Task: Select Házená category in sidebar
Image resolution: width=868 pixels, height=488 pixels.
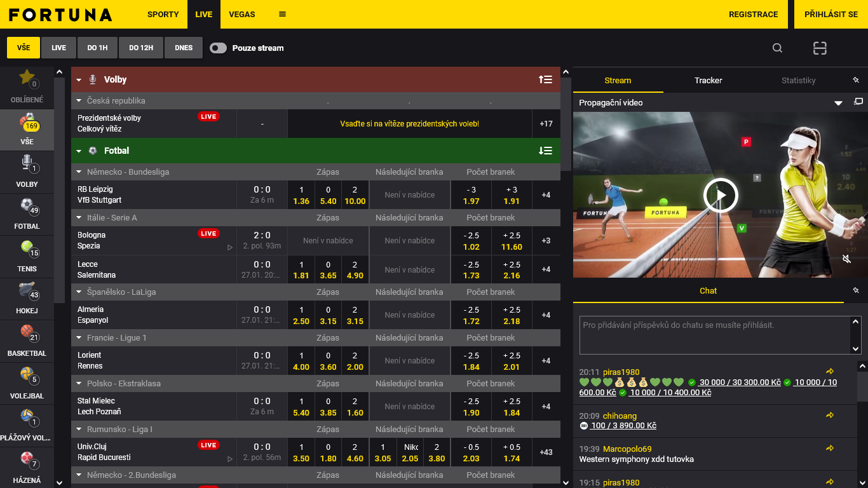Action: (x=27, y=468)
